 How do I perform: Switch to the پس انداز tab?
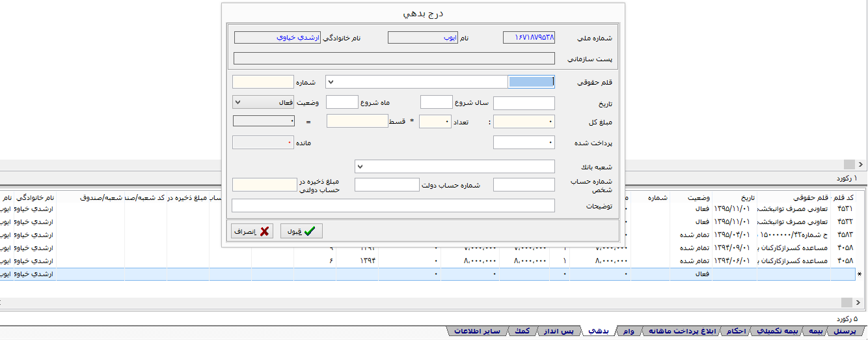point(560,332)
